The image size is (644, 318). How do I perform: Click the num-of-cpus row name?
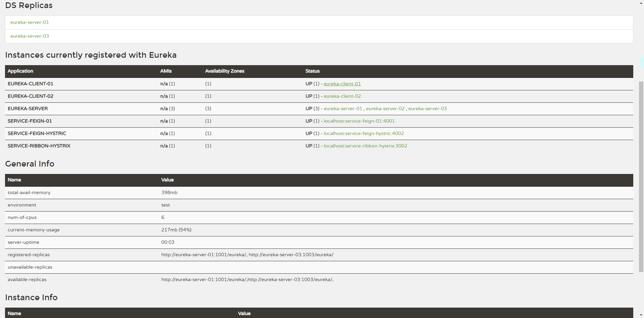pyautogui.click(x=22, y=217)
